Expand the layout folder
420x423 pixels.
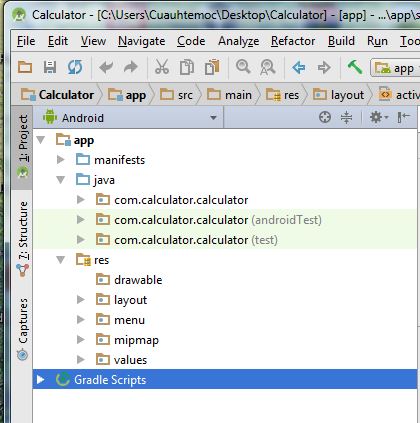pos(81,300)
